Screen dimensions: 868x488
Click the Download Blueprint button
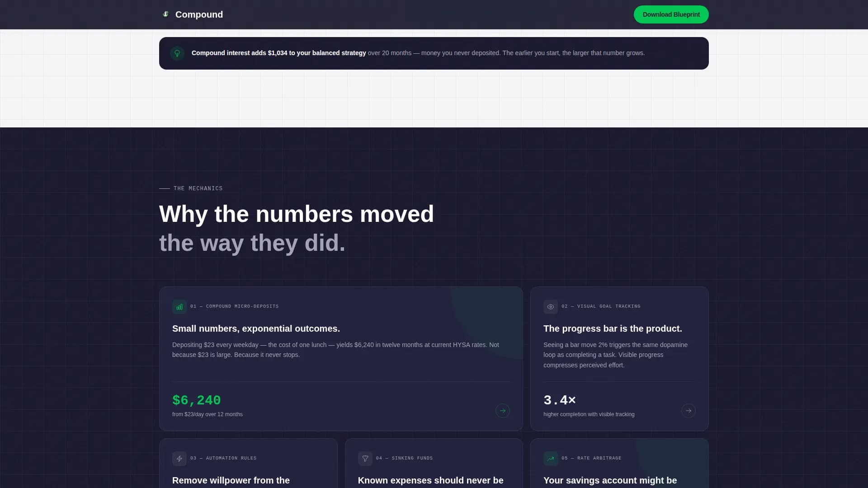(671, 14)
